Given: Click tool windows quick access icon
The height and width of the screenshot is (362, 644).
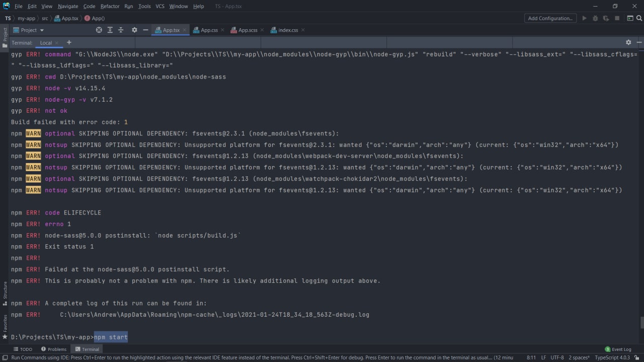Looking at the screenshot, I should [5, 357].
